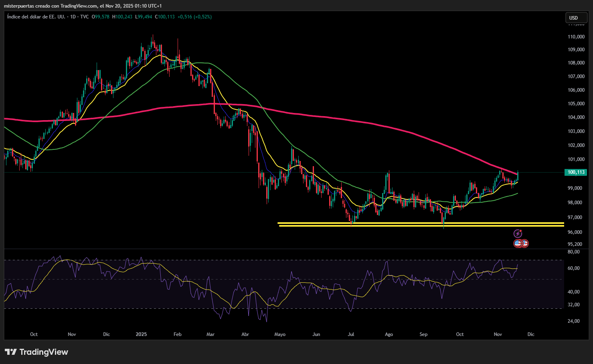The image size is (593, 364).
Task: Click the misterpuertas author header text
Action: click(x=83, y=6)
